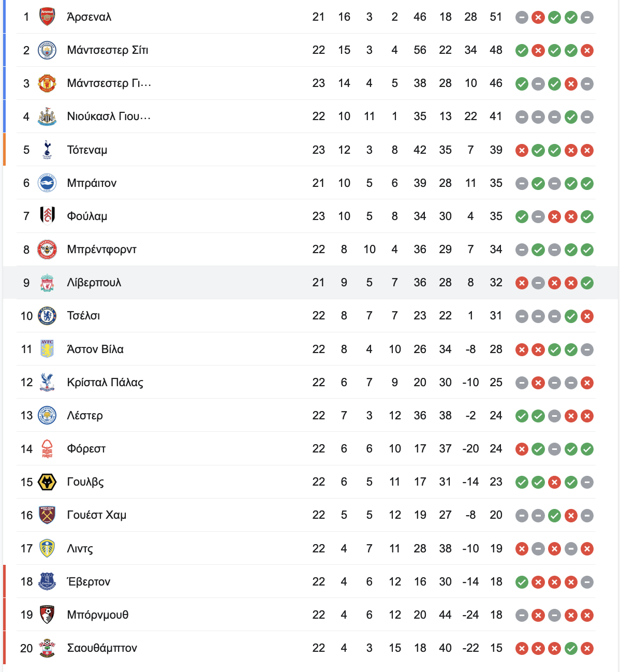Click the Nottingham Forest tree crest
This screenshot has height=672, width=620.
coord(47,449)
